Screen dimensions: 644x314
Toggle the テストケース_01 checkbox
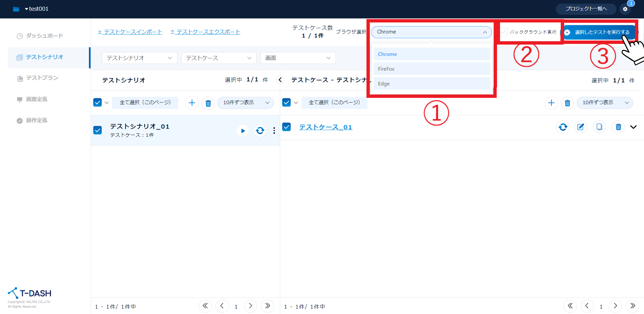click(287, 127)
